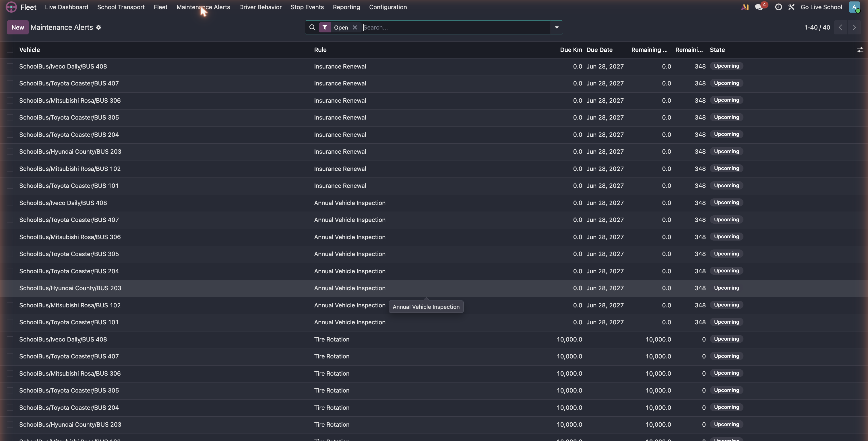Image resolution: width=868 pixels, height=441 pixels.
Task: Open the conversations icon with 4 badge
Action: [x=758, y=7]
